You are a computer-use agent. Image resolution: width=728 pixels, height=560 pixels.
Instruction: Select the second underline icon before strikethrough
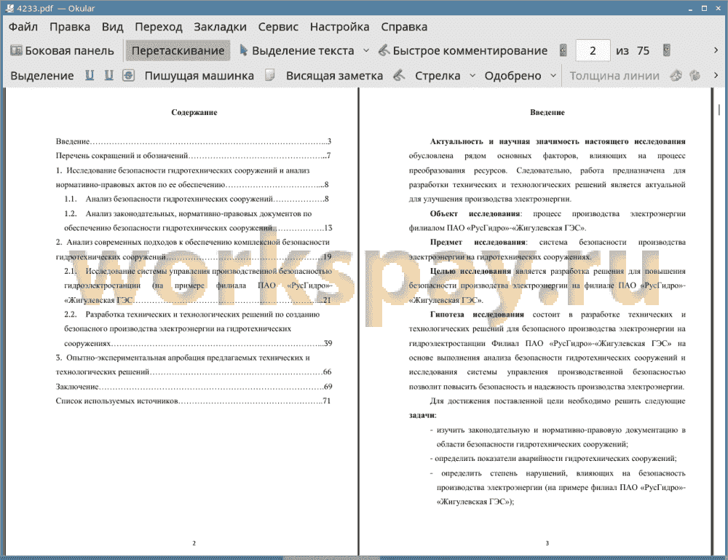tap(108, 76)
